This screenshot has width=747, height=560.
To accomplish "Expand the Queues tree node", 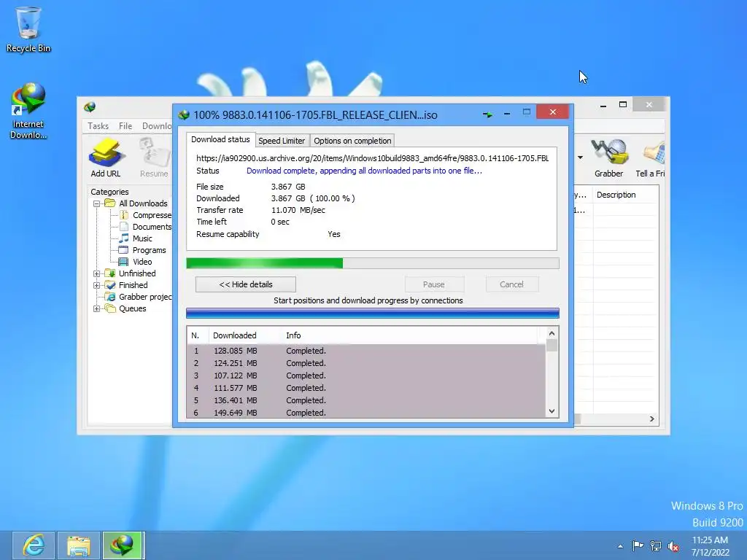I will click(97, 308).
